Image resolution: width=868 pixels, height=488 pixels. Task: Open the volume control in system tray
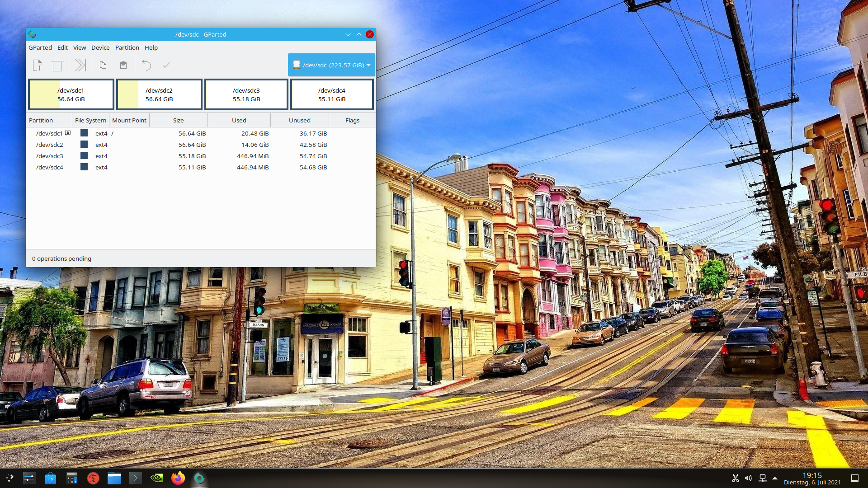click(748, 478)
